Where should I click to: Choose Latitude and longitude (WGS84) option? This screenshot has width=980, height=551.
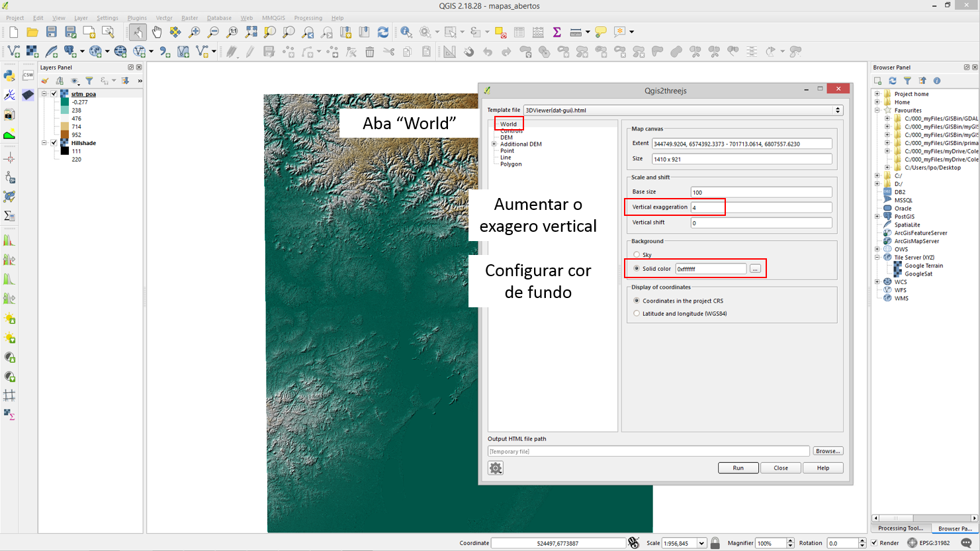coord(637,314)
